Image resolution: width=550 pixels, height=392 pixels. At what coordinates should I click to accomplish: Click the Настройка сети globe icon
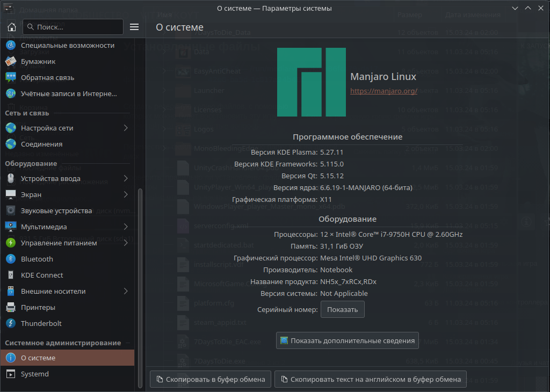[x=11, y=128]
